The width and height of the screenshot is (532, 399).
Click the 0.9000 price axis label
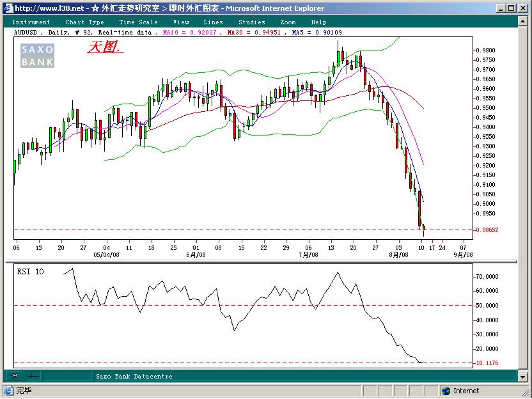coord(485,204)
